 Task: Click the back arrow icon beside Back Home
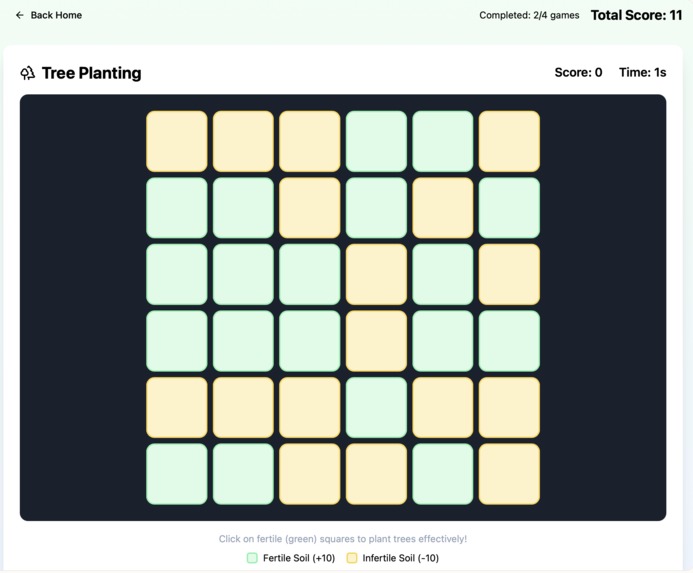click(x=19, y=15)
